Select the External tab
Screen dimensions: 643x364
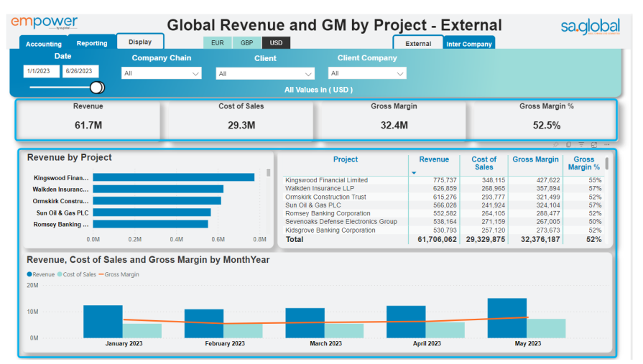[x=418, y=44]
